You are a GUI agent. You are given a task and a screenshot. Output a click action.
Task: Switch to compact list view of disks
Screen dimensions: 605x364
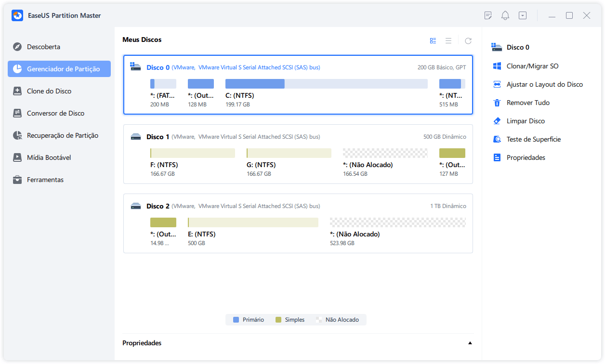(448, 40)
